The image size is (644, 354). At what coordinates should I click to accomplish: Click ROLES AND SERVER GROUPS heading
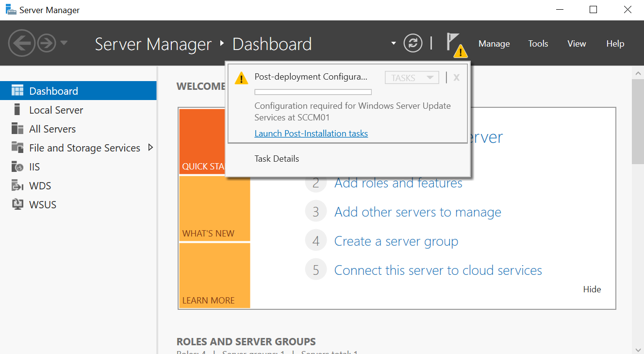(246, 341)
